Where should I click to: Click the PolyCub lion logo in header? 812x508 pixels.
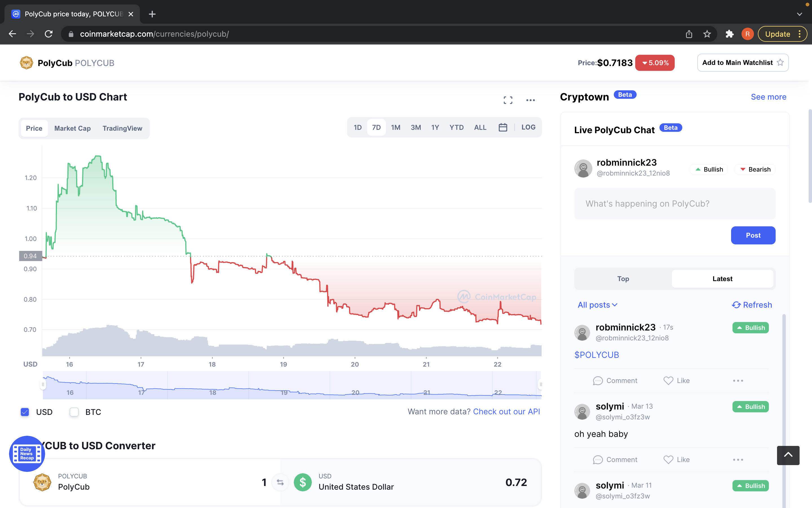26,63
